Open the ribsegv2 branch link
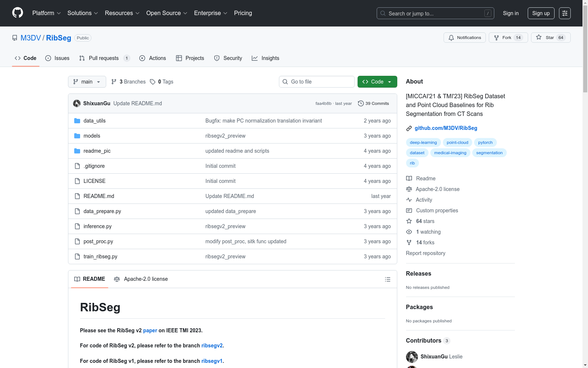 pos(212,346)
